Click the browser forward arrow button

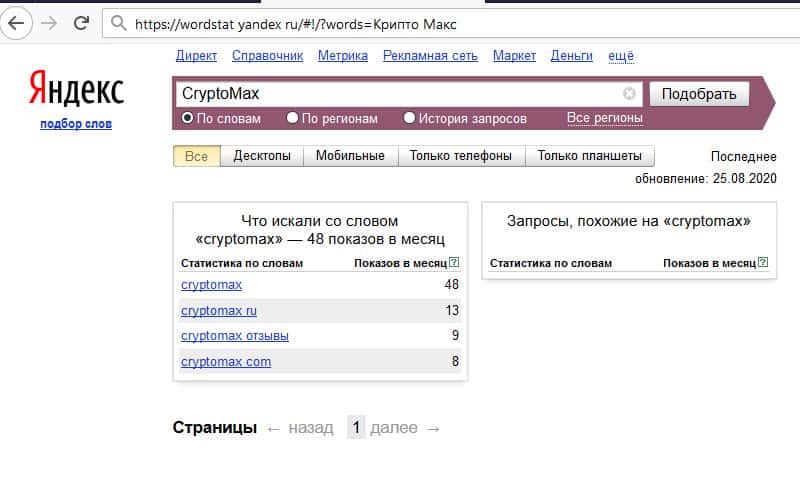(x=48, y=22)
